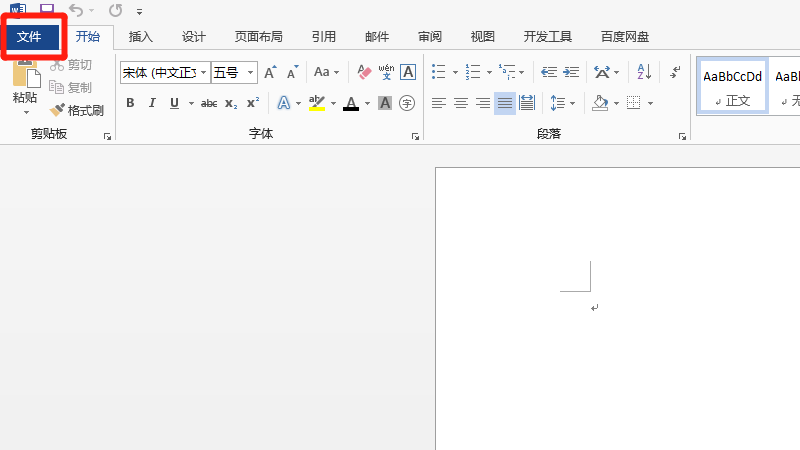Click the Increase Indent icon
Image resolution: width=800 pixels, height=450 pixels.
pyautogui.click(x=570, y=72)
